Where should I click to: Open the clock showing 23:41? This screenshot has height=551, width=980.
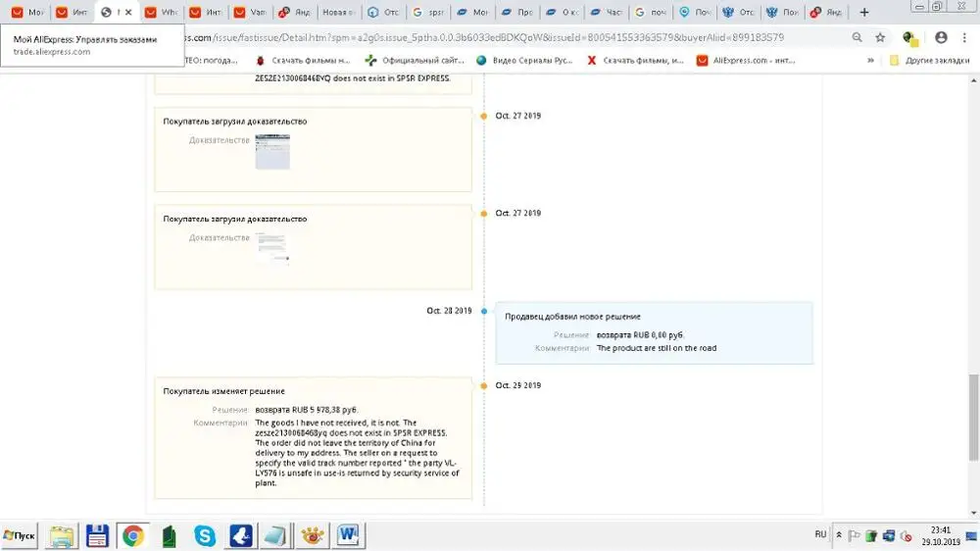pyautogui.click(x=941, y=536)
